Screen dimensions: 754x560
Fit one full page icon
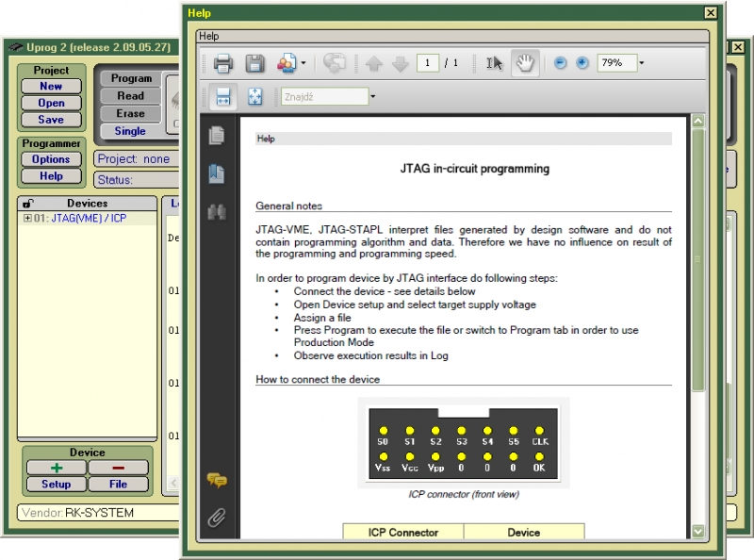coord(254,97)
